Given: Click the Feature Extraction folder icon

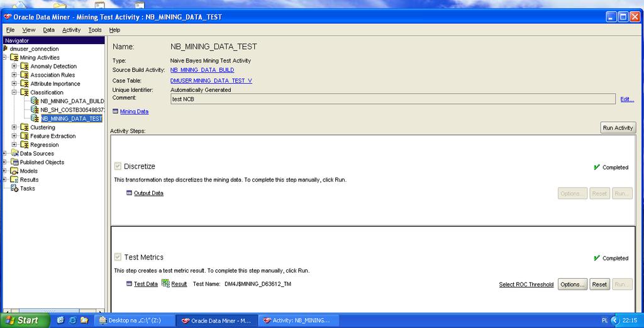Looking at the screenshot, I should [25, 136].
